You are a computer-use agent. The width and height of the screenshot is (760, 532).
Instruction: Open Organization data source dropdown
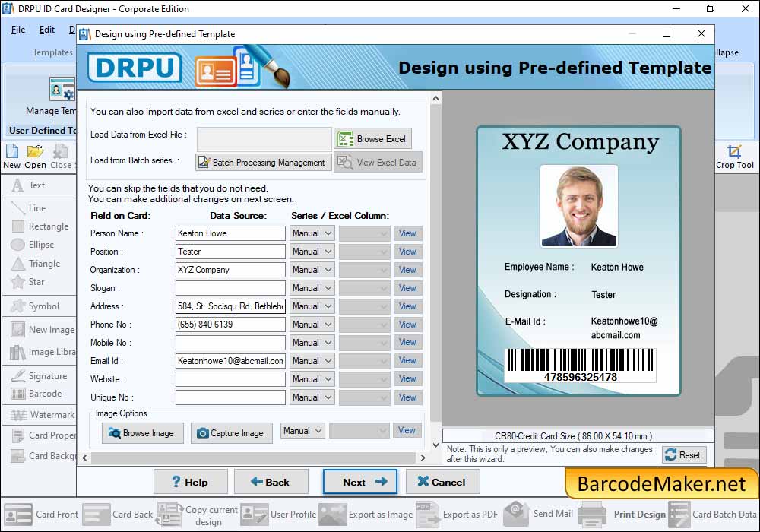click(312, 269)
